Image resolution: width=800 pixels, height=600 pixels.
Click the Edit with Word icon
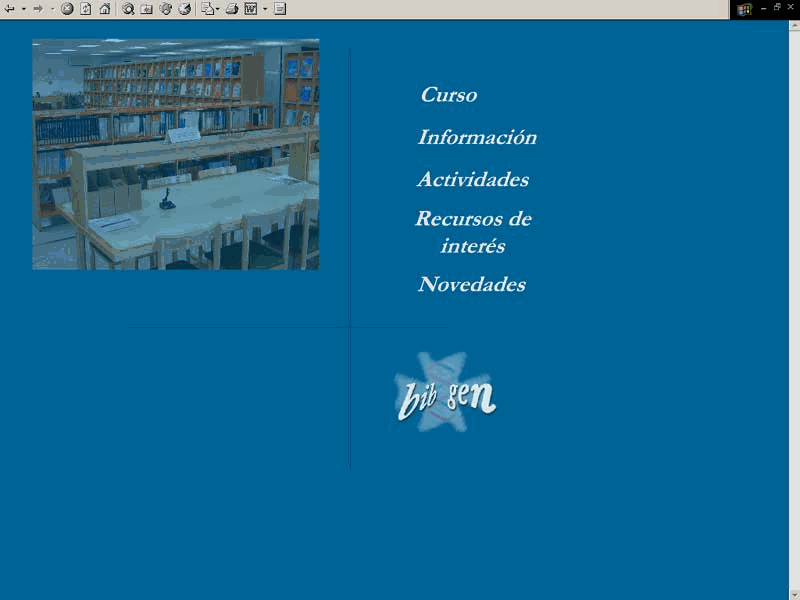(x=250, y=9)
